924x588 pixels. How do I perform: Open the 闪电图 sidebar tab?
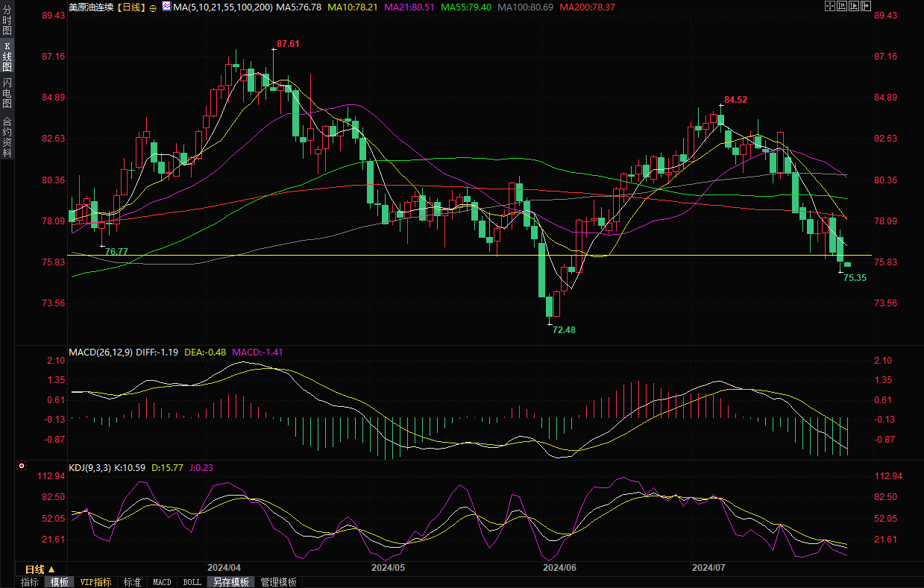click(x=7, y=92)
